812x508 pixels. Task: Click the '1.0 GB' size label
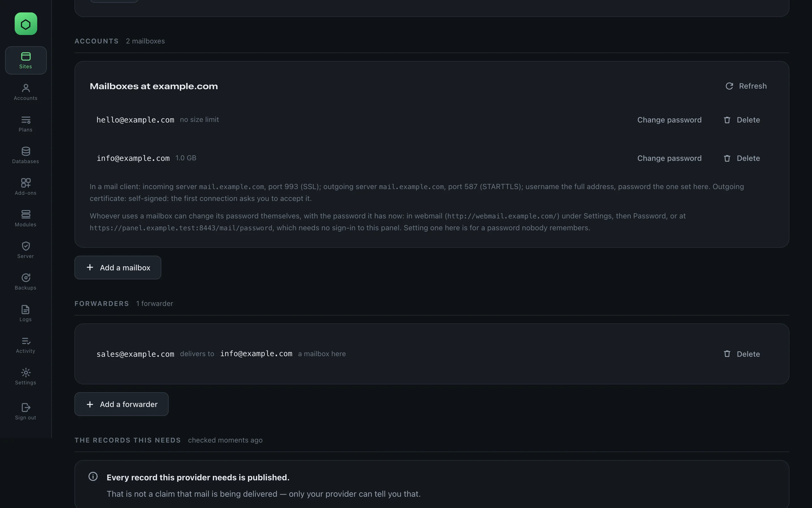(186, 158)
